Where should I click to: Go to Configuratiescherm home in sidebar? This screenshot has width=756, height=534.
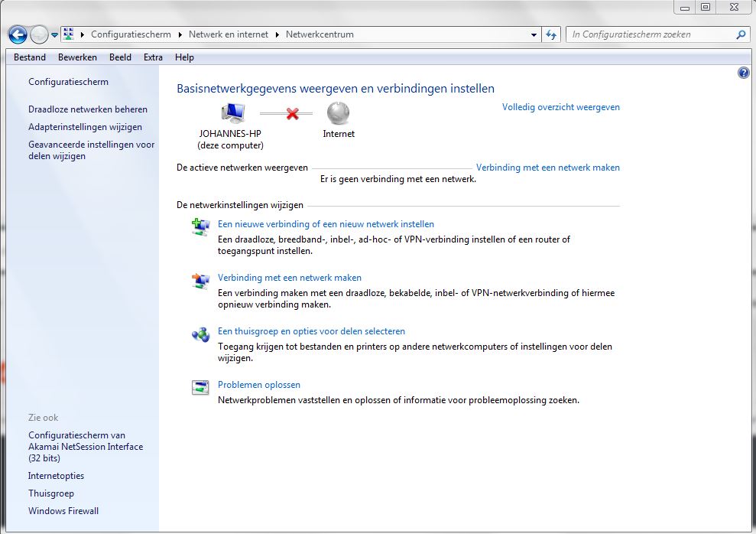[x=69, y=82]
